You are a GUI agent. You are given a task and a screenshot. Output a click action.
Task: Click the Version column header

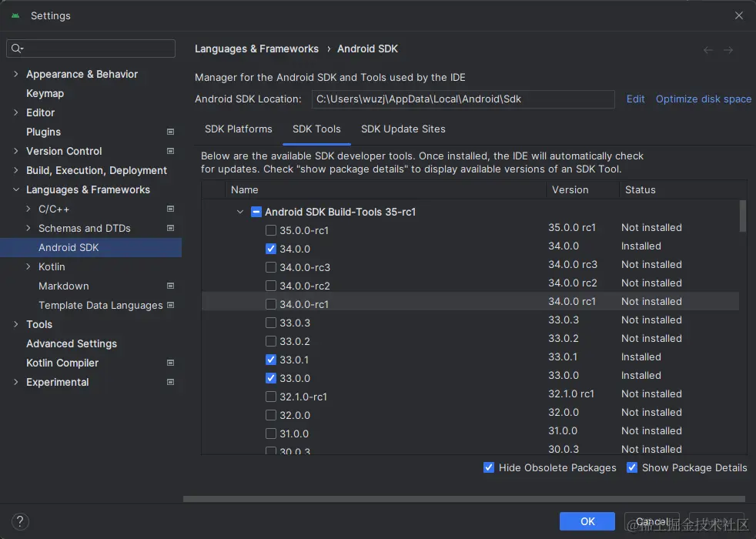pyautogui.click(x=583, y=189)
